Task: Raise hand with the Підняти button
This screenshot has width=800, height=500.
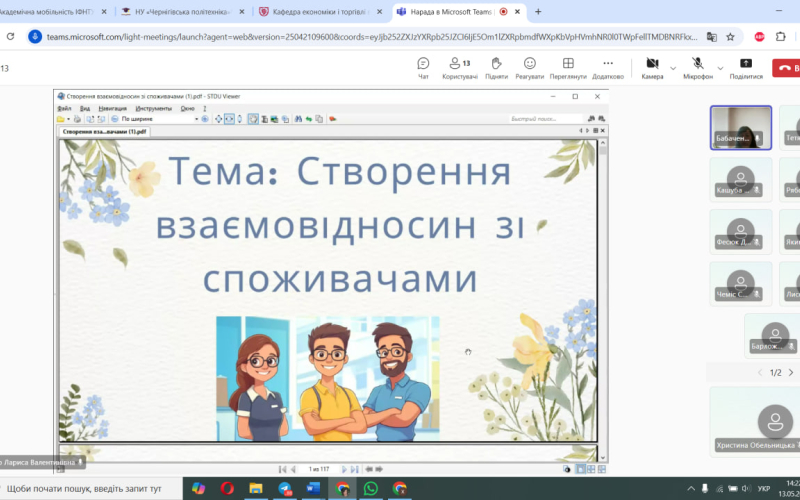Action: [496, 68]
